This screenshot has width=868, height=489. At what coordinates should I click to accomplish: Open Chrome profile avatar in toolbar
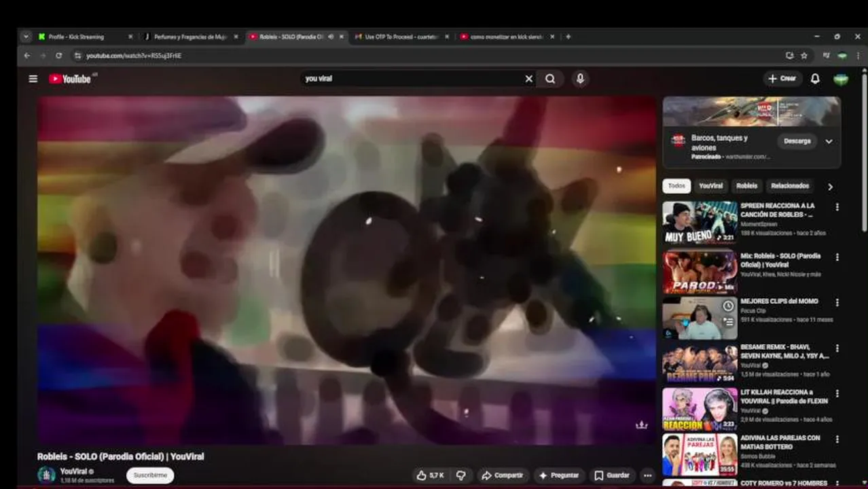(842, 56)
